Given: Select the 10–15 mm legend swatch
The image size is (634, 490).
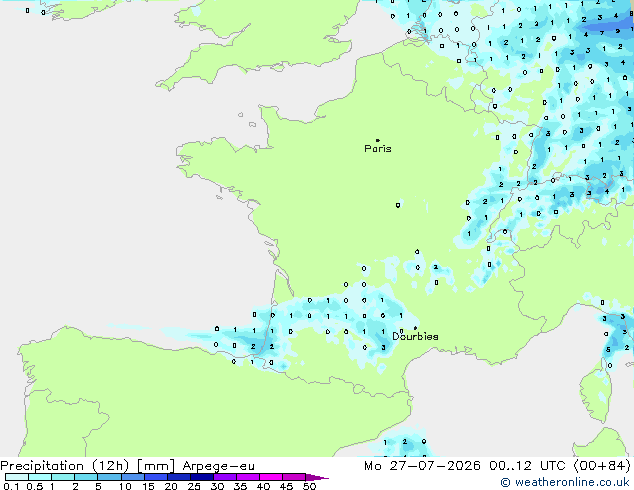Looking at the screenshot, I should pos(132,477).
